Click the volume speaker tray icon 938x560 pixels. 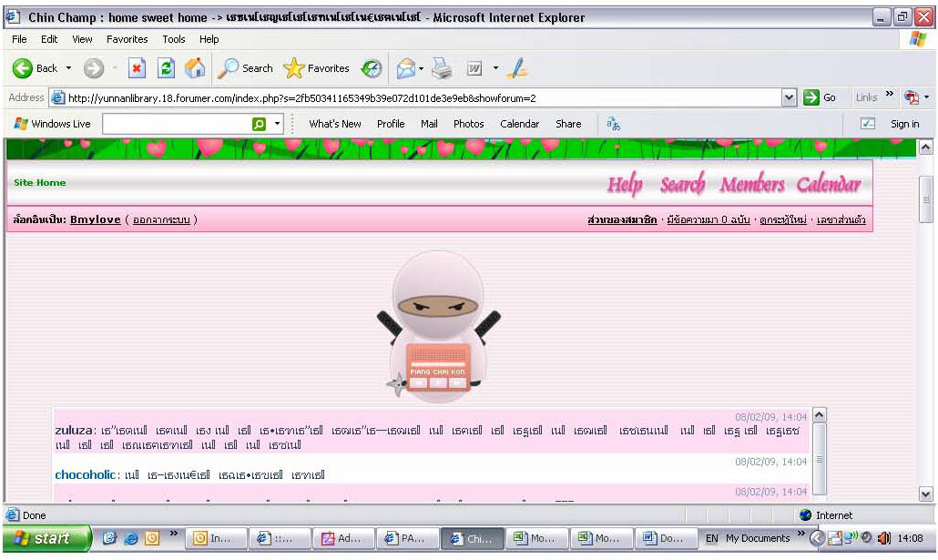883,538
